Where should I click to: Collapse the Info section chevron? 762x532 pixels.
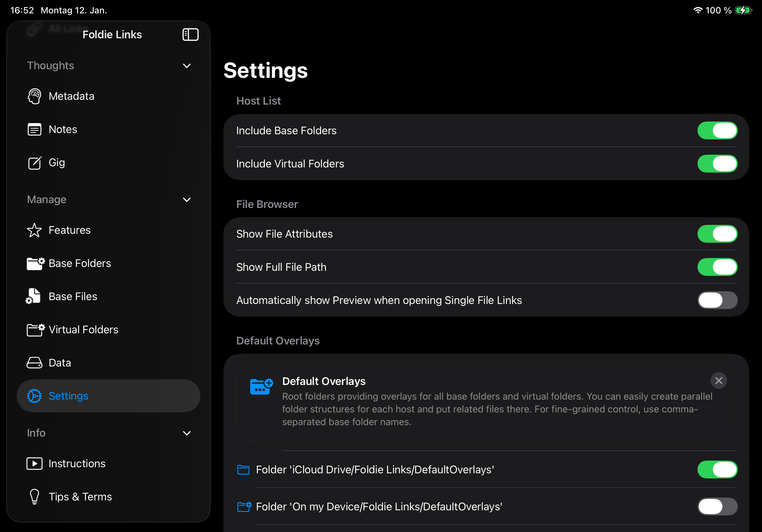pyautogui.click(x=187, y=433)
